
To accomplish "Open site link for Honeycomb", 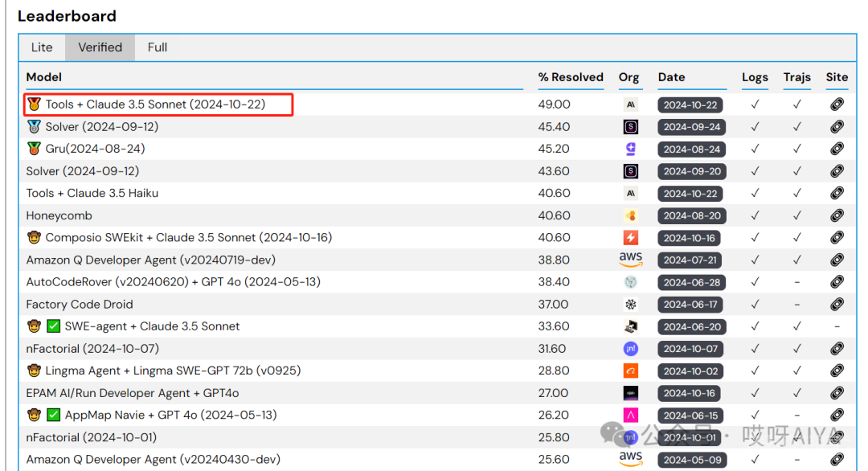I will click(x=837, y=215).
